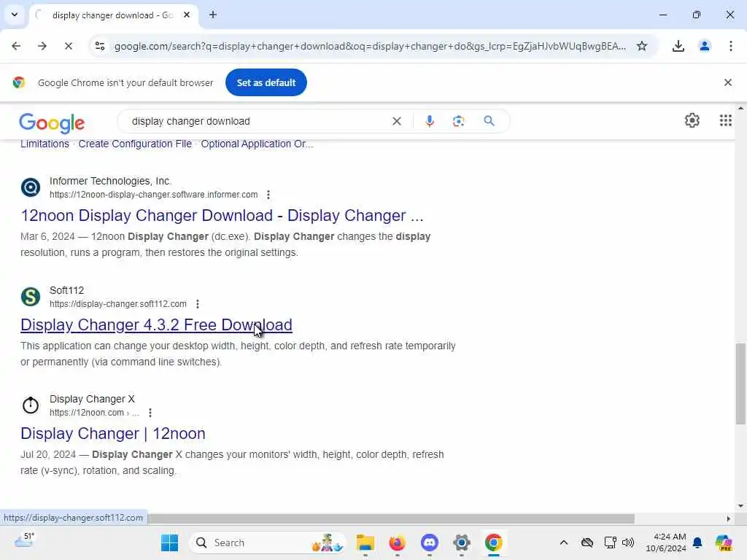
Task: Start voice search with microphone
Action: (x=429, y=121)
